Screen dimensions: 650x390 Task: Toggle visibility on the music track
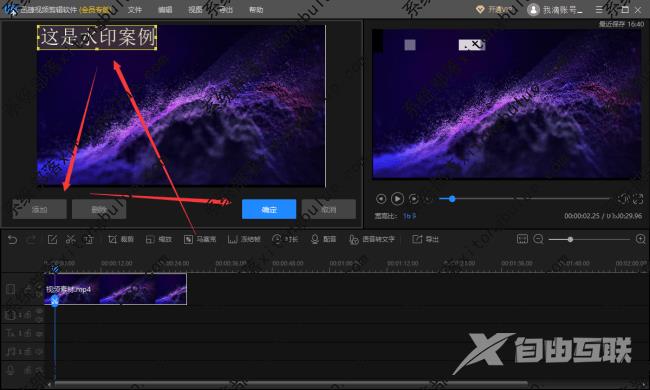pyautogui.click(x=39, y=352)
